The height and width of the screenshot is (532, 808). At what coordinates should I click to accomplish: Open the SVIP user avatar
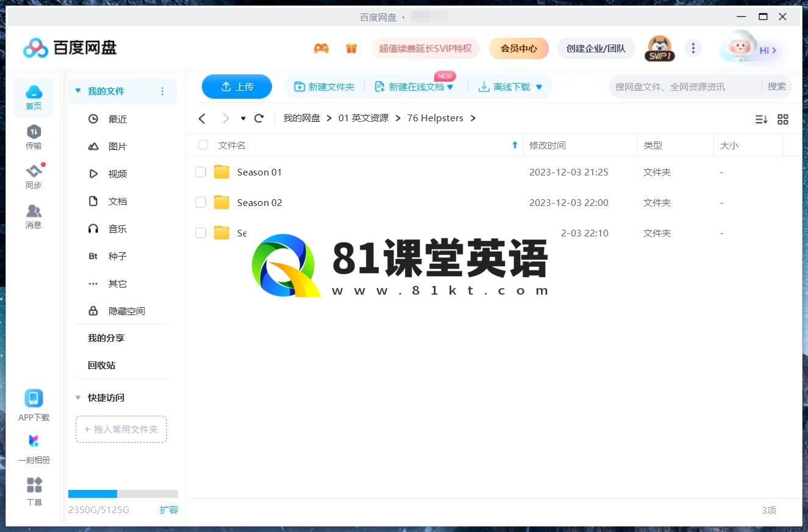pyautogui.click(x=659, y=48)
